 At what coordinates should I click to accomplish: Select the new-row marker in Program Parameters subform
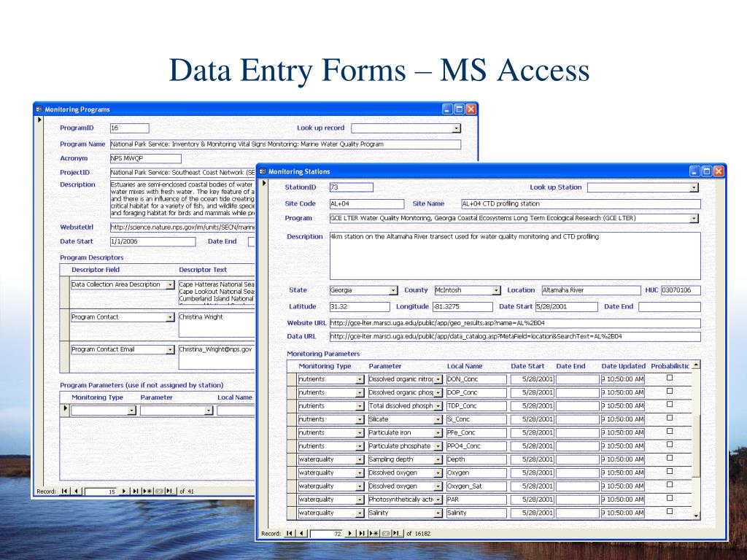click(65, 410)
